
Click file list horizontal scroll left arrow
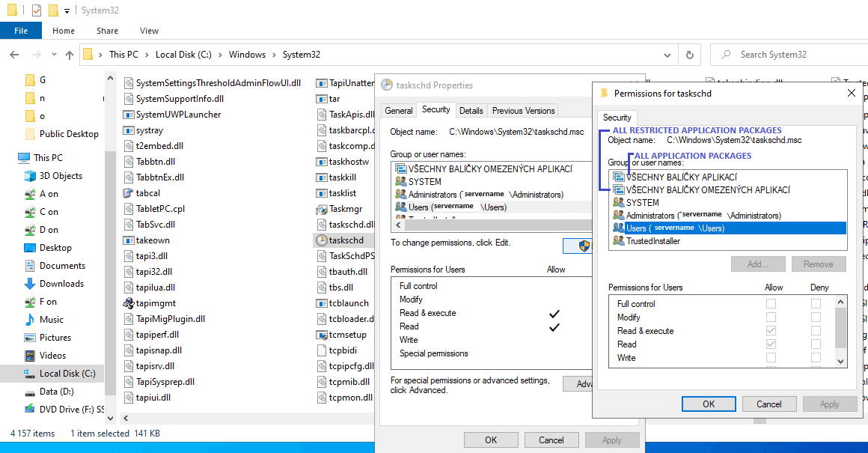(x=126, y=418)
